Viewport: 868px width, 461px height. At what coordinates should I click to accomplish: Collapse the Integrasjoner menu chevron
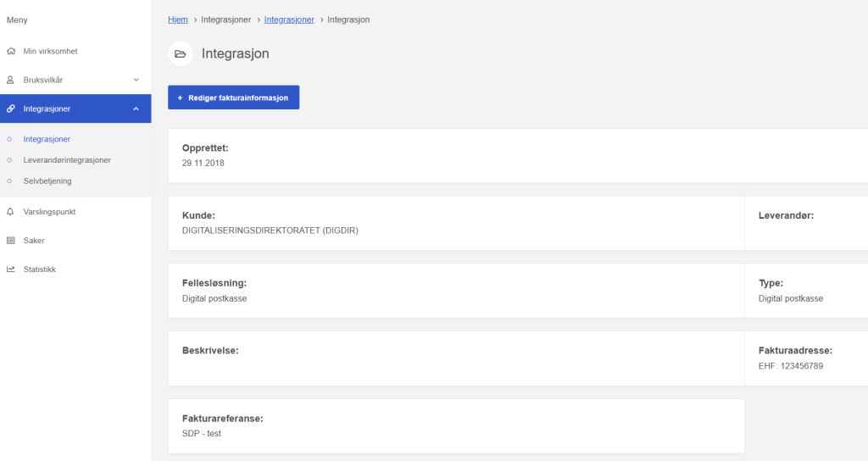pyautogui.click(x=136, y=108)
